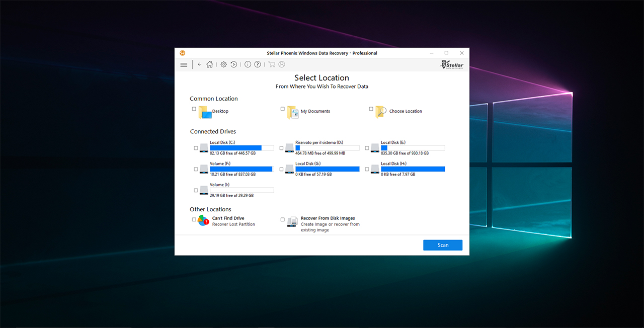Click the information (i) icon
This screenshot has width=644, height=328.
pos(248,64)
